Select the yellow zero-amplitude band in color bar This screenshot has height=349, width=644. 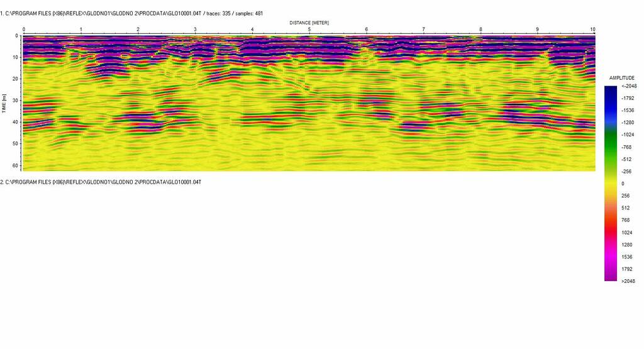(610, 184)
